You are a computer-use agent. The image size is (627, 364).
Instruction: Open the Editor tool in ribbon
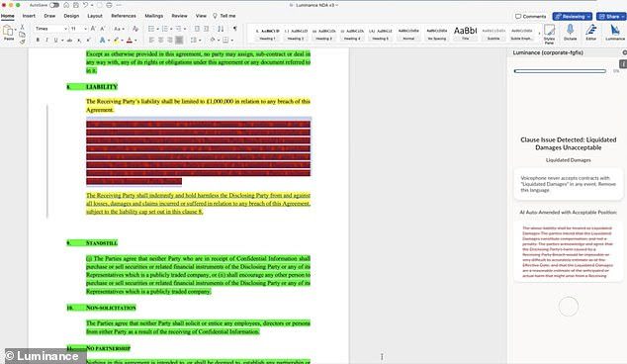point(591,30)
